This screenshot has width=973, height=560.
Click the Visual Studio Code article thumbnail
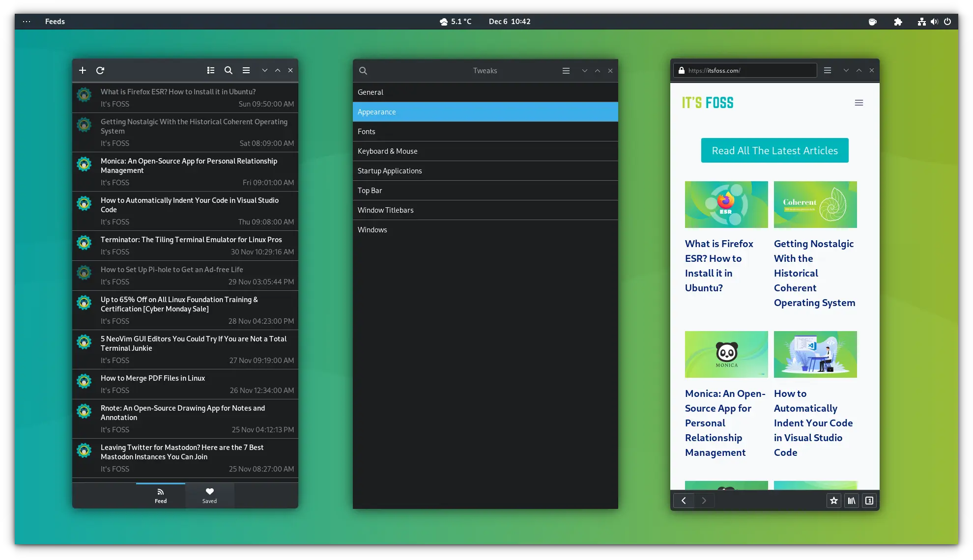pos(815,354)
